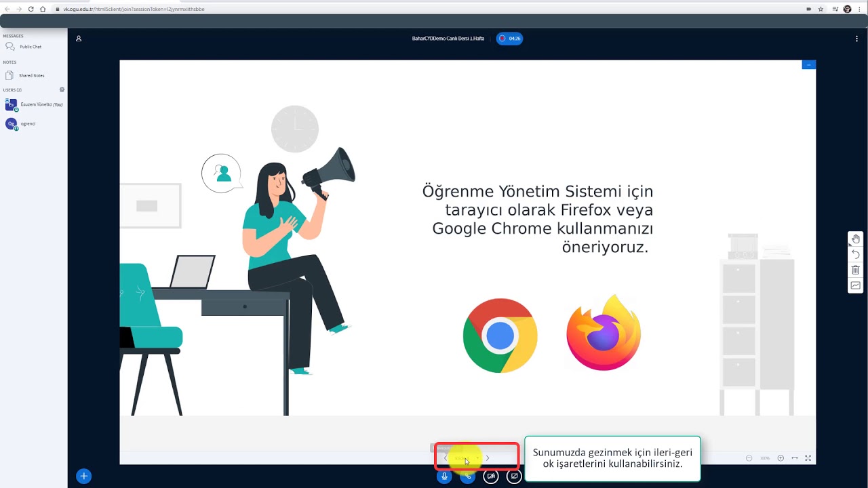868x488 pixels.
Task: Zoom in the presentation
Action: [781, 458]
